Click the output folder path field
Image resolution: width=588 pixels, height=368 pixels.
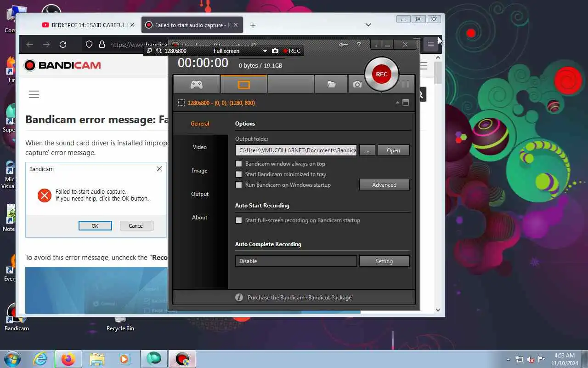[x=296, y=150]
